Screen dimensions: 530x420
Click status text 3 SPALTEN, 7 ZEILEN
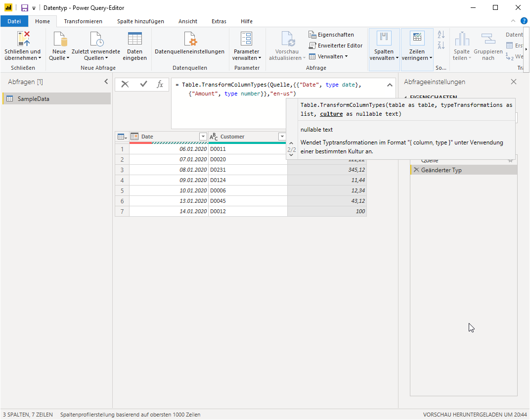click(x=28, y=415)
